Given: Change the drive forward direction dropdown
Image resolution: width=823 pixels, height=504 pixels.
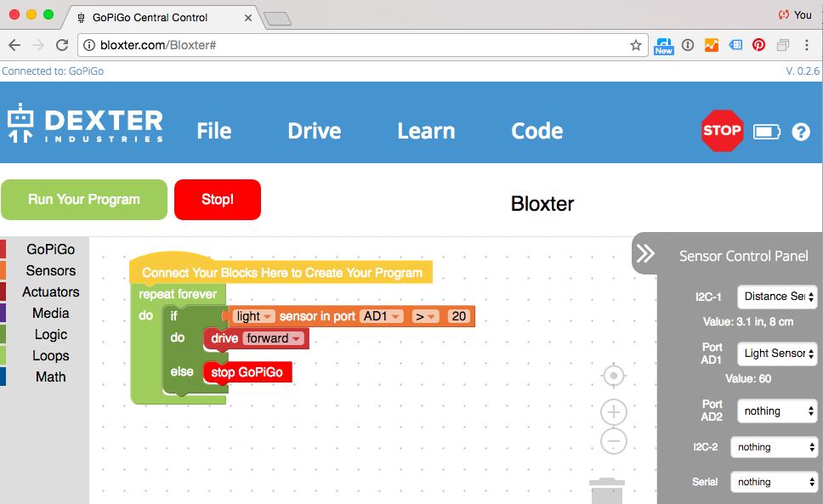Looking at the screenshot, I should click(x=274, y=338).
